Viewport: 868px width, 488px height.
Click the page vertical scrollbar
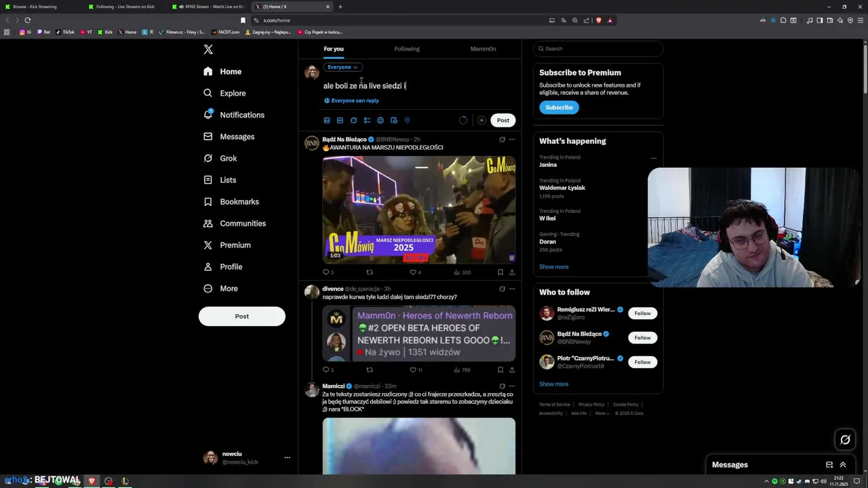coord(865,68)
